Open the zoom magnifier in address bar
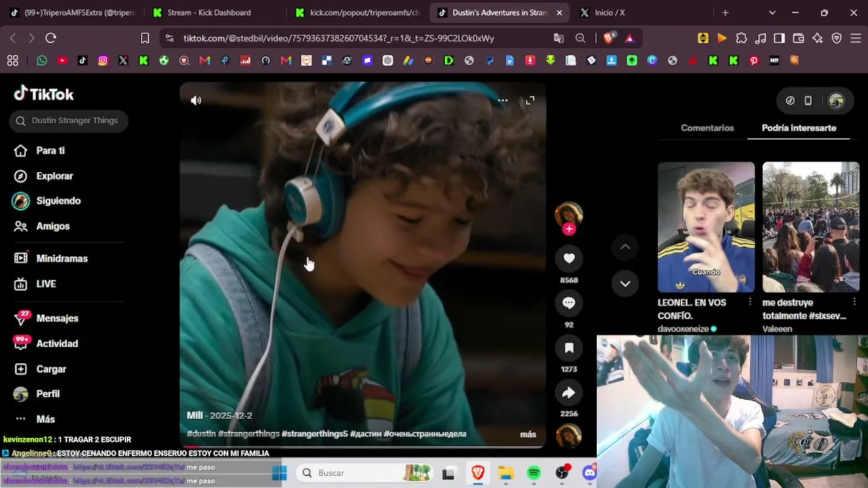This screenshot has height=488, width=868. point(580,39)
